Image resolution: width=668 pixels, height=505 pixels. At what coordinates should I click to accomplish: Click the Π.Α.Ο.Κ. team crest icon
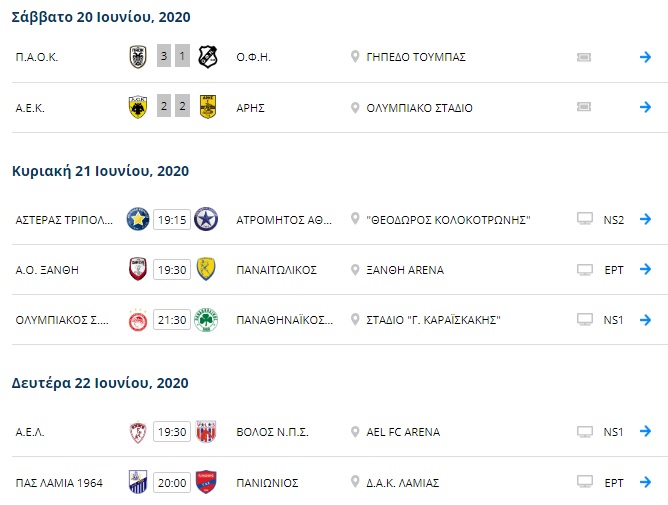[x=138, y=57]
